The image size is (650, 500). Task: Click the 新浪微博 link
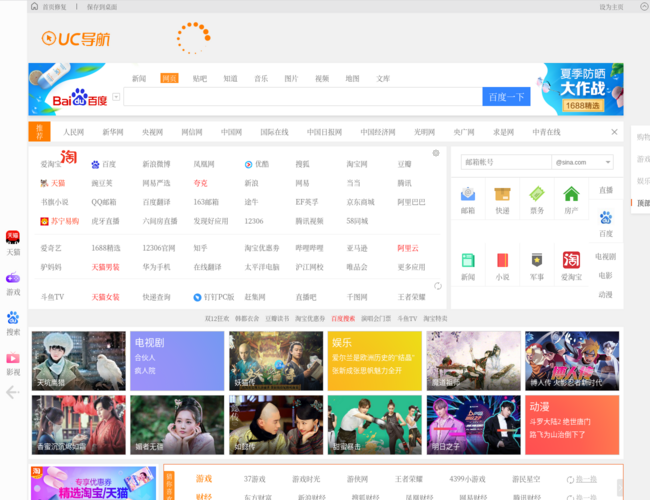click(156, 164)
